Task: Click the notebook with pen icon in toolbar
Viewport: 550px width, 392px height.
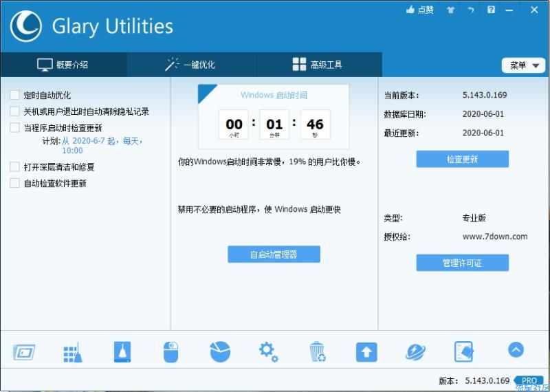Action: click(x=464, y=351)
